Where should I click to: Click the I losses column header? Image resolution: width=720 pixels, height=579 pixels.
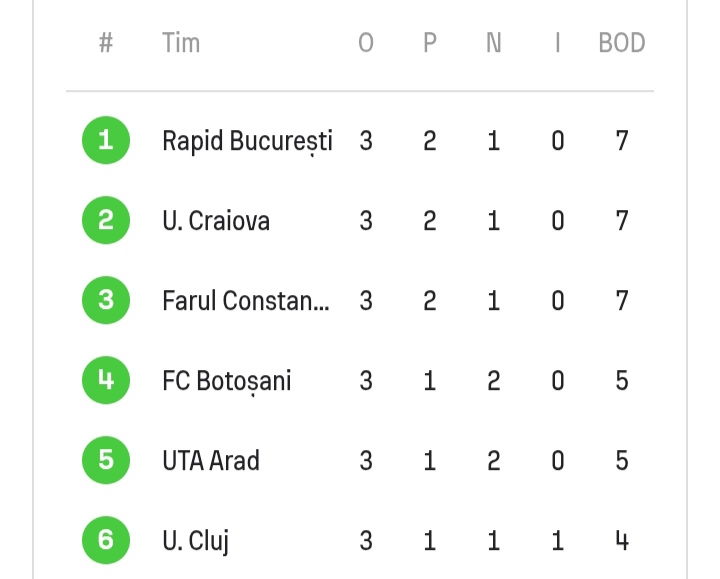pyautogui.click(x=557, y=43)
